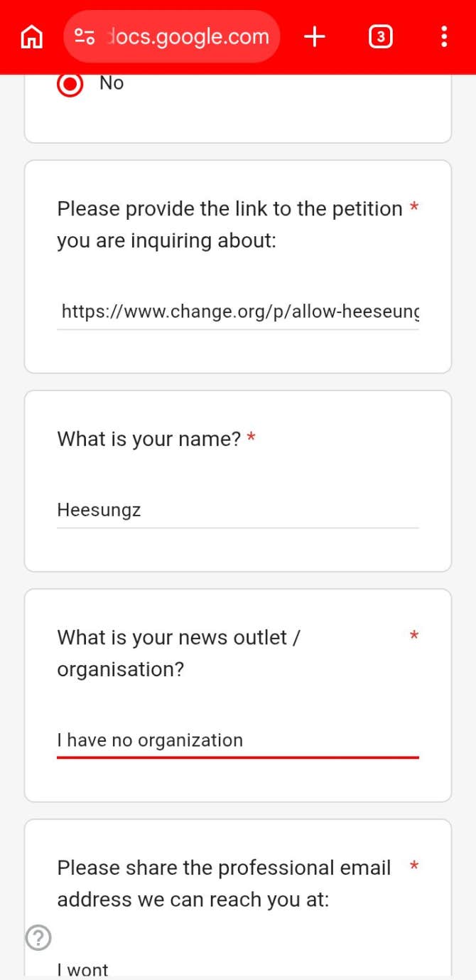Image resolution: width=476 pixels, height=980 pixels.
Task: Click required asterisk beside email question
Action: pos(414,867)
